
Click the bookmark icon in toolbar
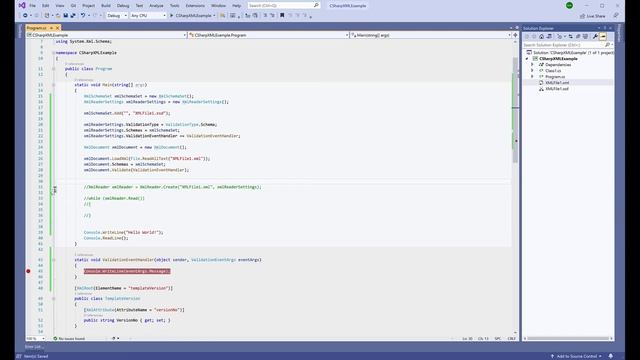(282, 16)
